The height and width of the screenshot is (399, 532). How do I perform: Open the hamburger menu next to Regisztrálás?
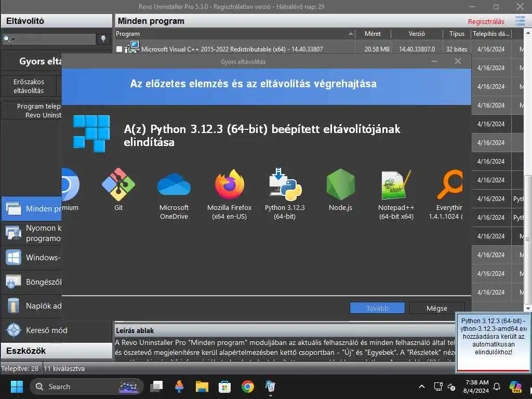pyautogui.click(x=520, y=21)
